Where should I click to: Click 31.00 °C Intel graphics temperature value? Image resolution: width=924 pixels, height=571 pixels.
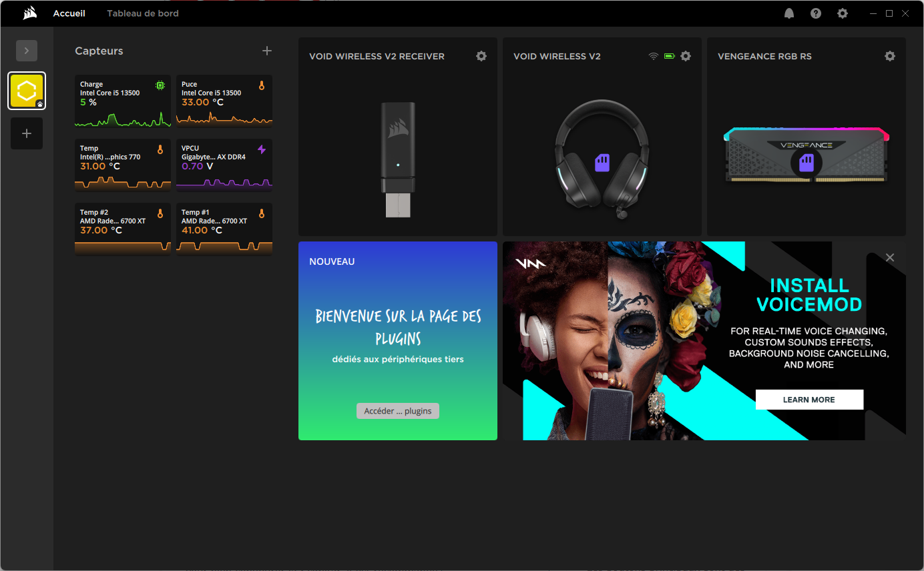[100, 166]
